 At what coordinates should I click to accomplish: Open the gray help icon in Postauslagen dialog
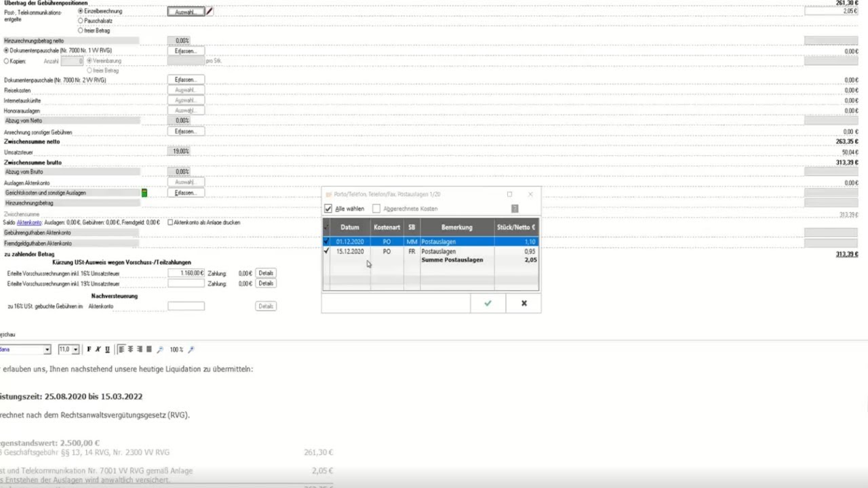coord(515,209)
